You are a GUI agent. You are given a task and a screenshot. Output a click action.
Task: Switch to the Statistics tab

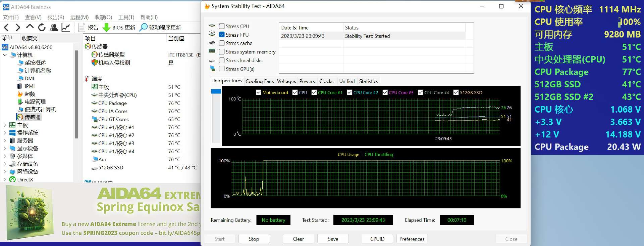[x=369, y=81]
